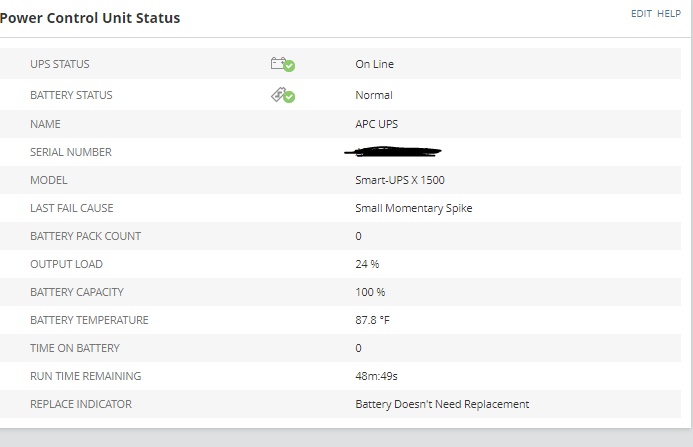Click the redacted serial number value

coord(392,152)
